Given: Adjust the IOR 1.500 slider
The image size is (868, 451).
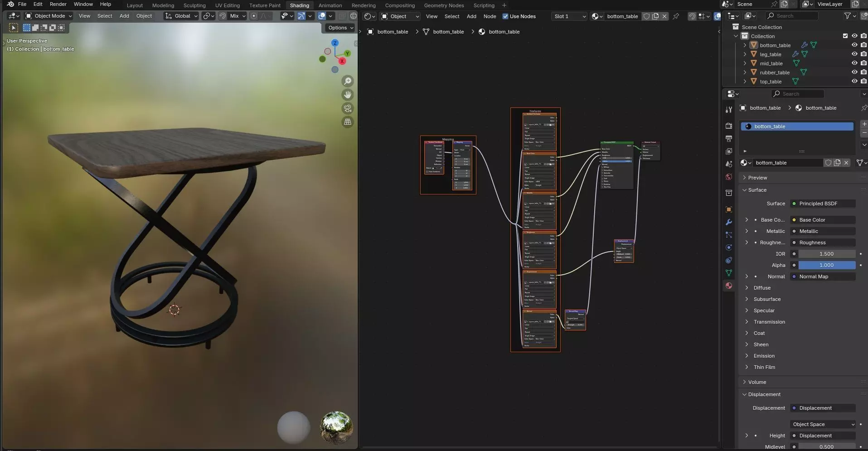Looking at the screenshot, I should pos(827,254).
